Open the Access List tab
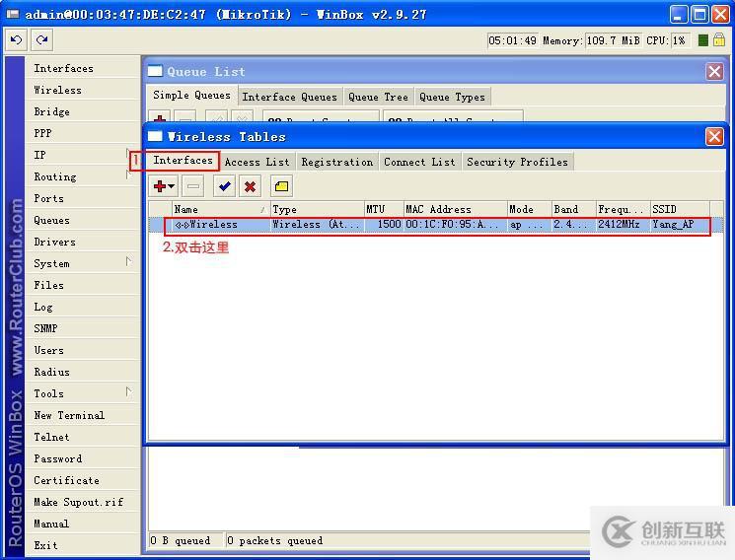This screenshot has height=560, width=735. (257, 162)
